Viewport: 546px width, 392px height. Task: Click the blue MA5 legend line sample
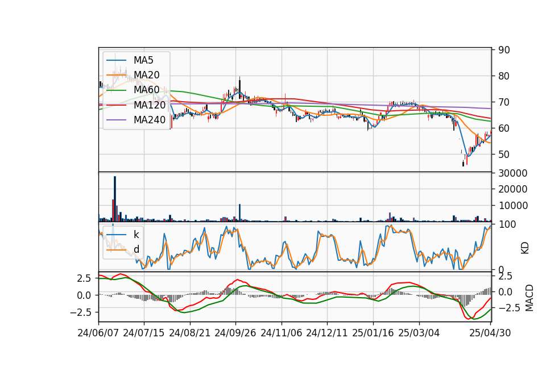pyautogui.click(x=116, y=61)
